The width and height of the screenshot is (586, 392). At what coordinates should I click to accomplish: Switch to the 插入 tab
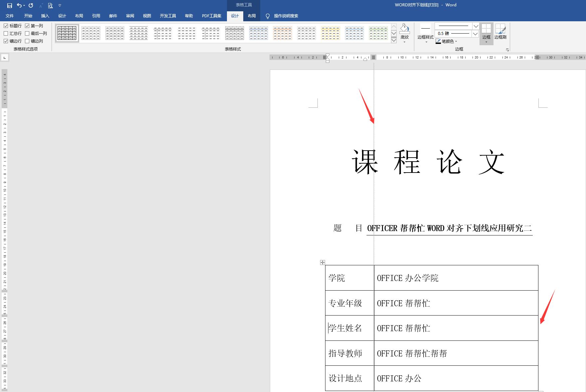coord(45,16)
